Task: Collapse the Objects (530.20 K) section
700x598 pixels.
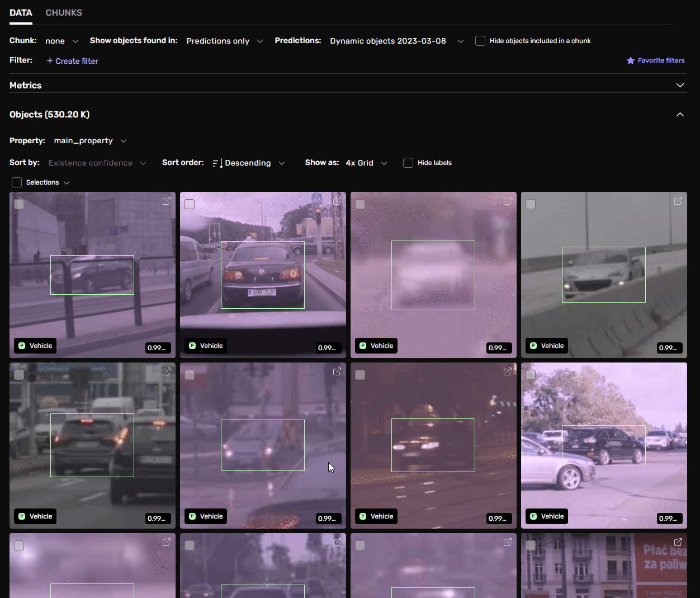Action: pos(680,114)
